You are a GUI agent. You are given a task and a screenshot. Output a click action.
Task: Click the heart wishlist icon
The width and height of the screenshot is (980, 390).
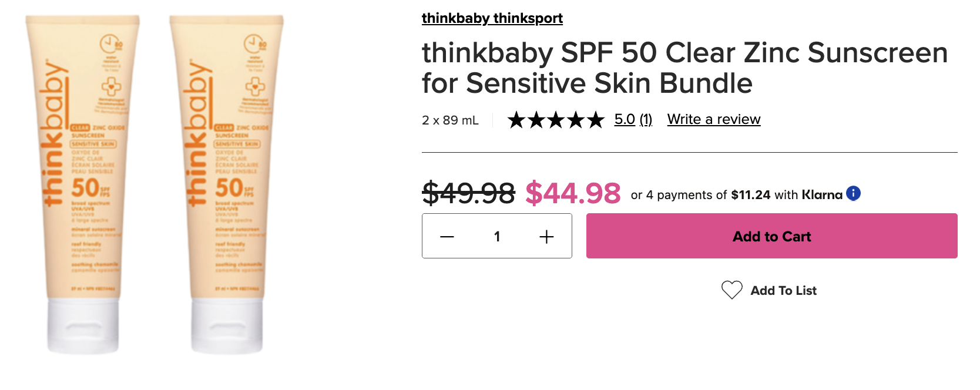732,290
